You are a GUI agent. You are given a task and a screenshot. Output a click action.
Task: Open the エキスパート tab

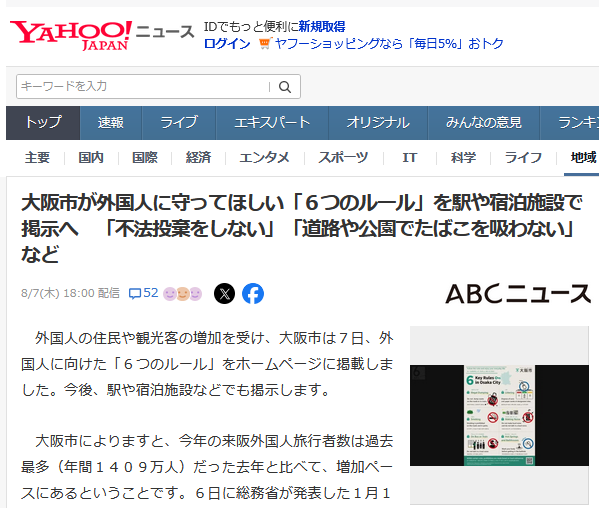point(272,123)
